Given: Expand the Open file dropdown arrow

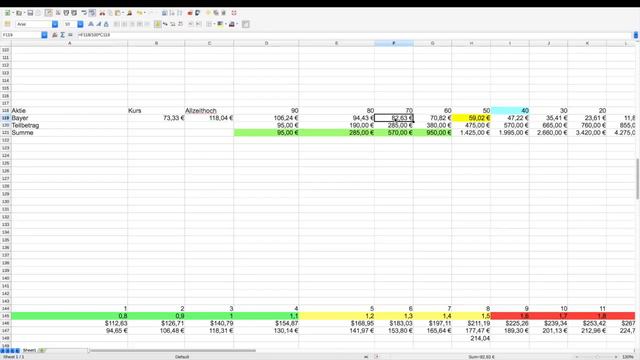Looking at the screenshot, I should tap(24, 13).
